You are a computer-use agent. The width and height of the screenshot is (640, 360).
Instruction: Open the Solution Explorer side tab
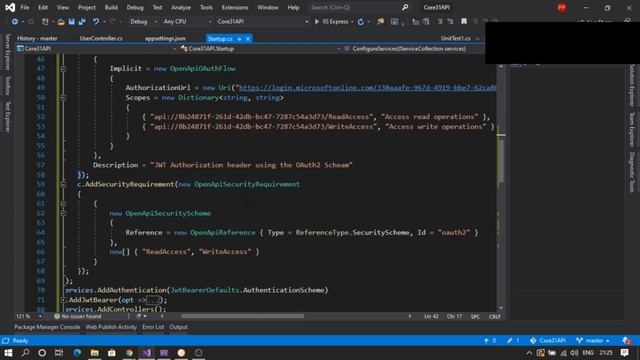click(x=631, y=85)
